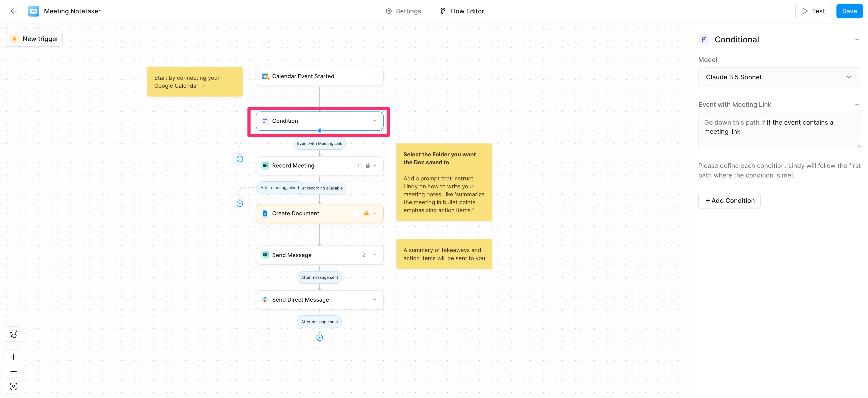Open Calendar Event Started node options
The image size is (868, 398).
pos(374,76)
